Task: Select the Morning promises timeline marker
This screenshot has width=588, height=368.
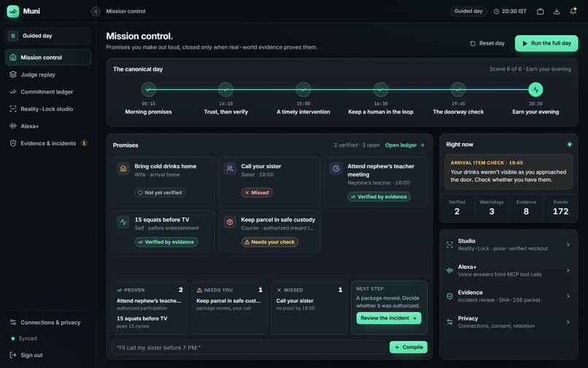Action: pyautogui.click(x=149, y=89)
